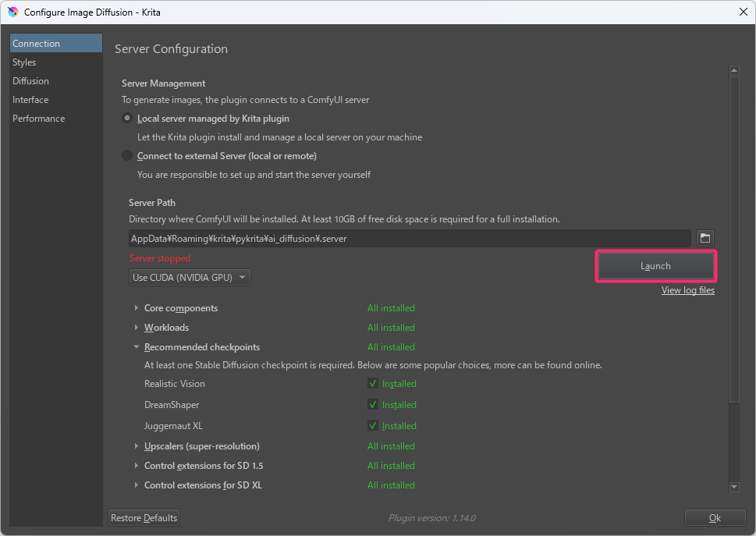Viewport: 756px width, 536px height.
Task: Click the vertical scrollbar handle
Action: click(734, 239)
